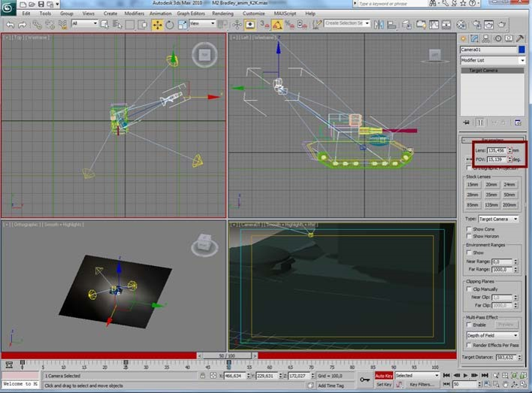Screen dimensions: 532x393
Task: Click the Redo arrow in main toolbar
Action: pos(22,25)
